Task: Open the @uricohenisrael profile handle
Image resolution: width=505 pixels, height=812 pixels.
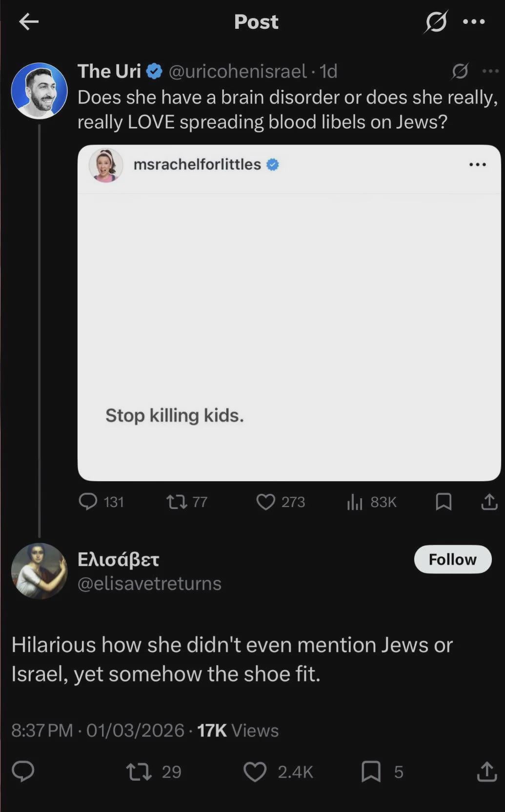Action: click(x=238, y=71)
